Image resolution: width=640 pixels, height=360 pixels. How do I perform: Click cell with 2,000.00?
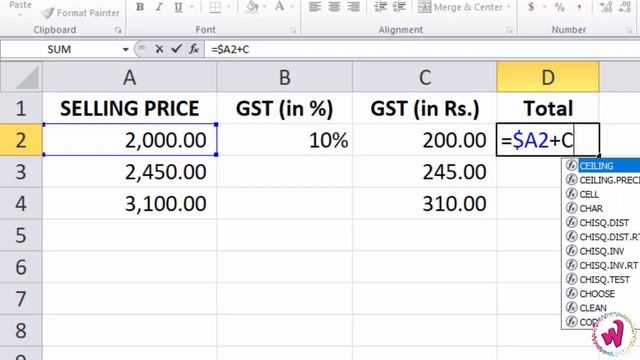130,140
